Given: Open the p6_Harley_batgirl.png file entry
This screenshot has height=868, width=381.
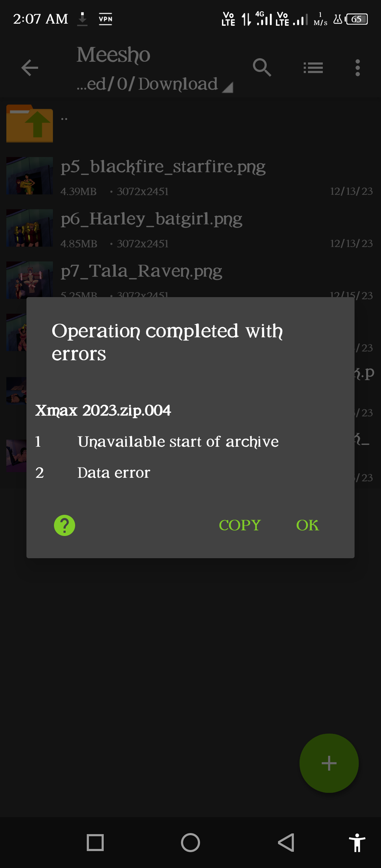Looking at the screenshot, I should coord(190,228).
